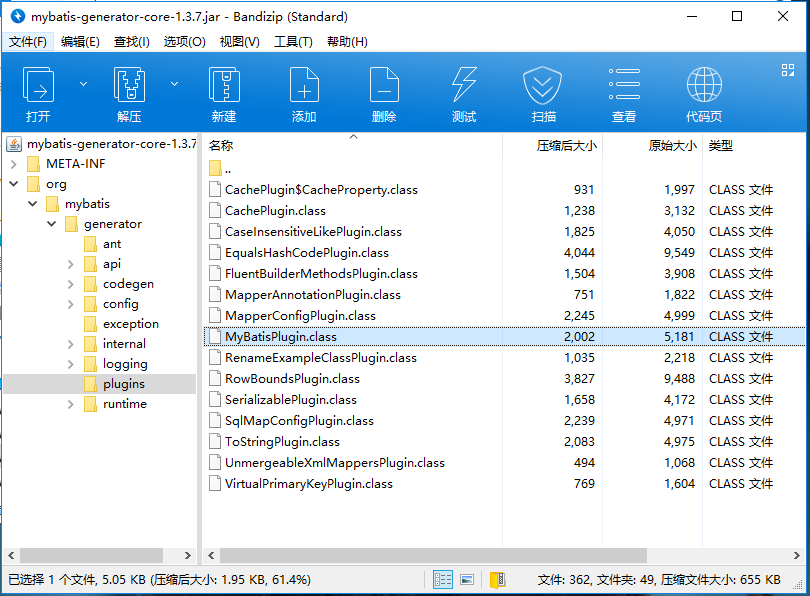Expand the META-INF folder node
This screenshot has height=596, width=810.
tap(14, 164)
